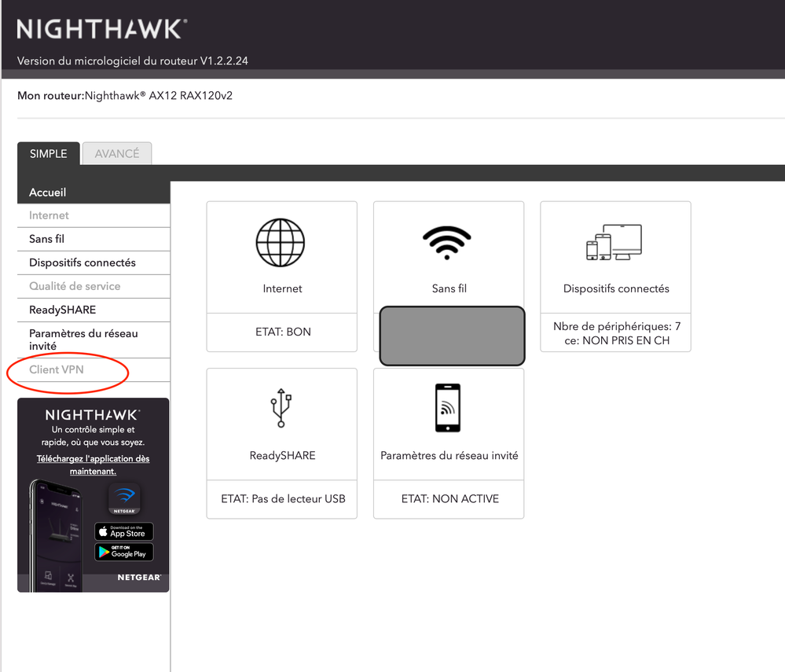Open Sans fil in the sidebar menu
785x672 pixels.
click(x=94, y=239)
